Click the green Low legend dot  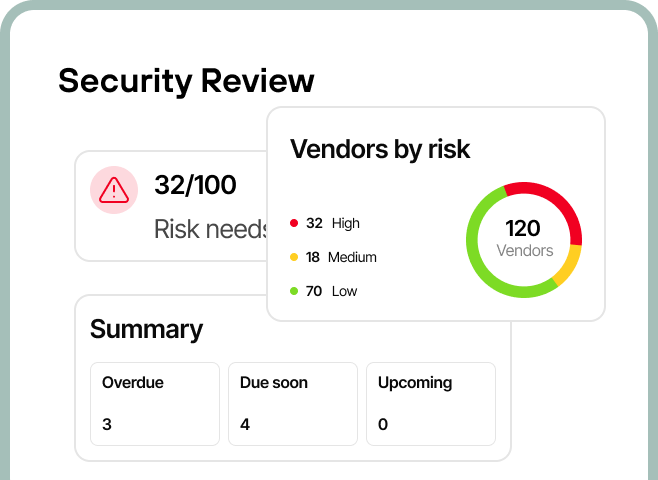(294, 291)
